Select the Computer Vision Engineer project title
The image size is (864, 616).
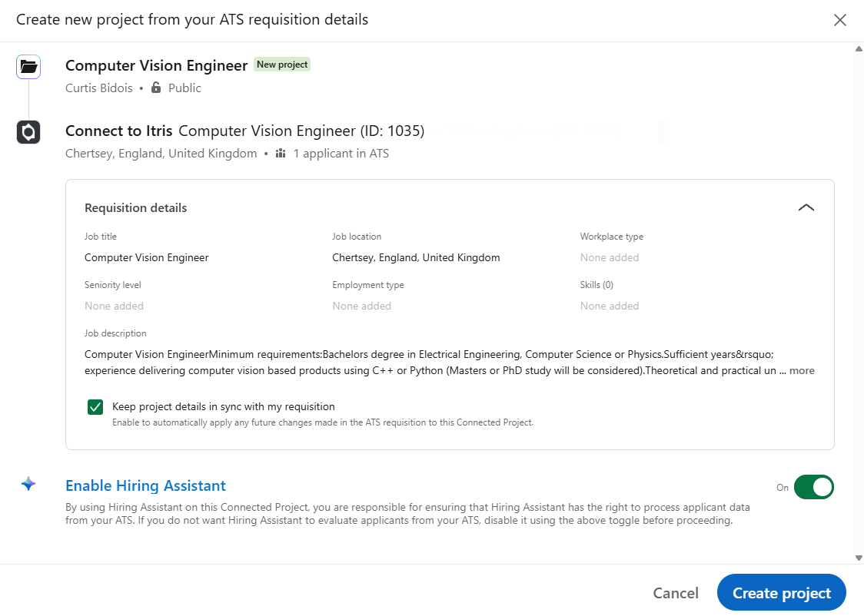pos(157,65)
